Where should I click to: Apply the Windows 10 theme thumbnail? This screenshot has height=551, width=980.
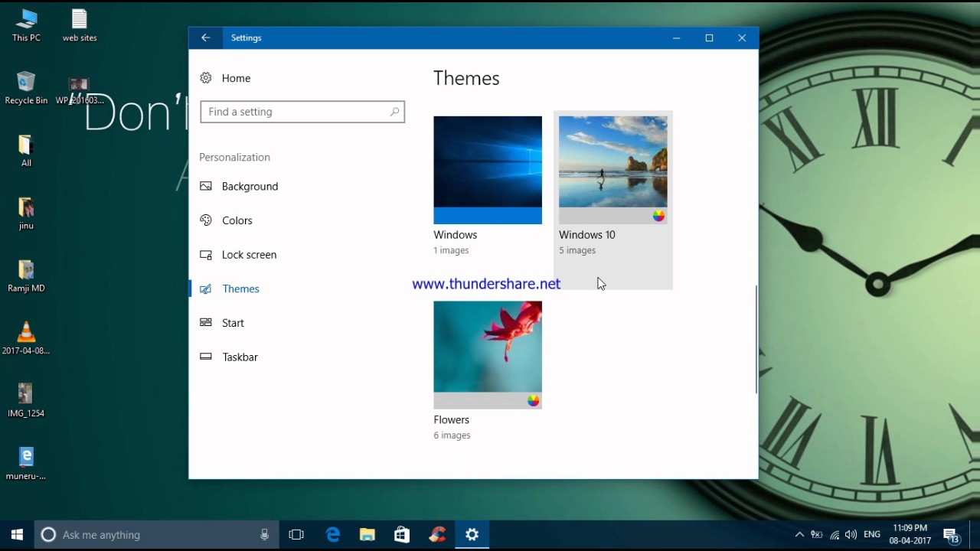coord(613,170)
